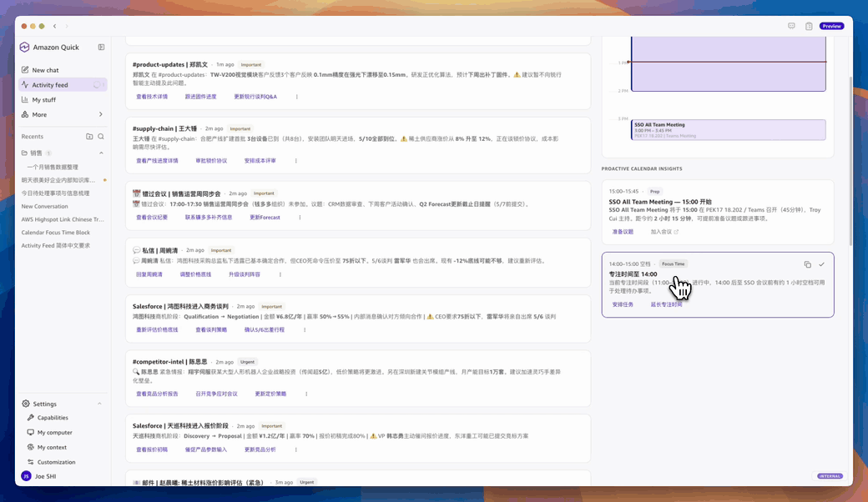Click the Settings gear icon
The image size is (868, 502).
point(26,404)
